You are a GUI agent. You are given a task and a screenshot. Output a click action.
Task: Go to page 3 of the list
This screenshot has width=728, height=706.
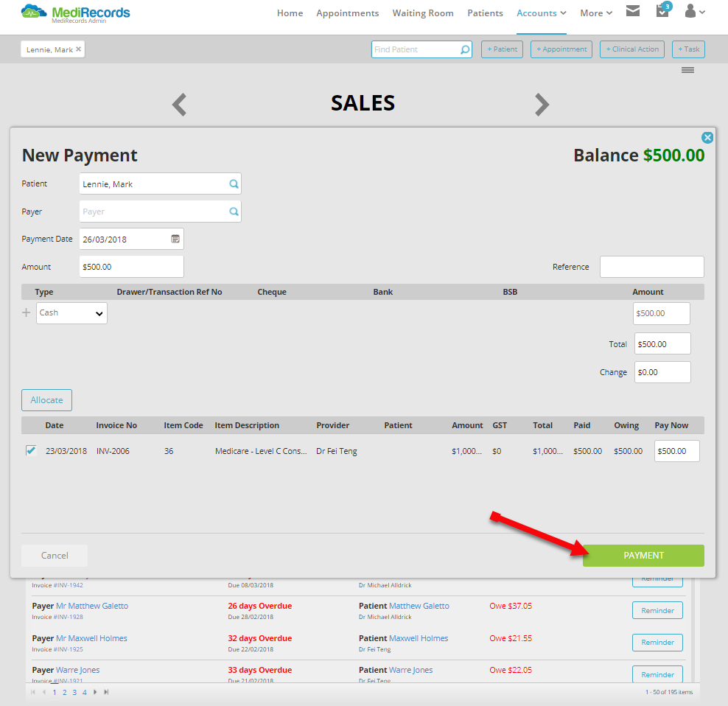(74, 692)
